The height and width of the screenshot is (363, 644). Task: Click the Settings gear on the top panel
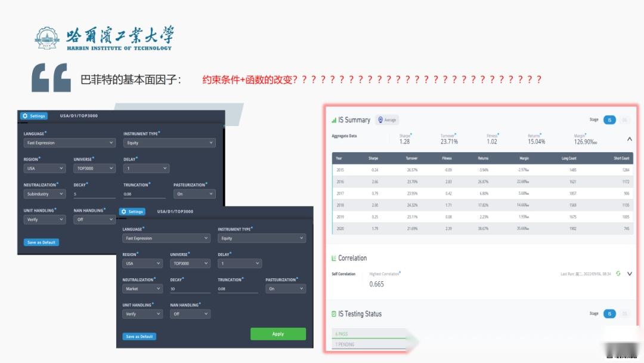(26, 116)
